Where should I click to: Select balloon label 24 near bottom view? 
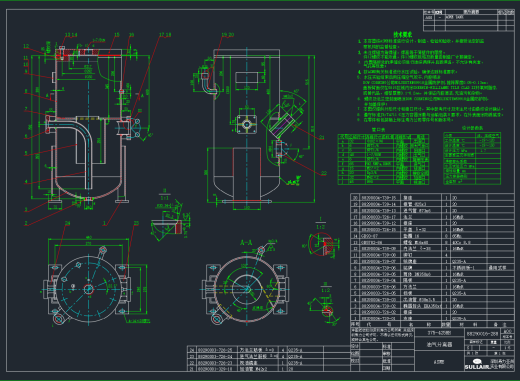click(68, 223)
